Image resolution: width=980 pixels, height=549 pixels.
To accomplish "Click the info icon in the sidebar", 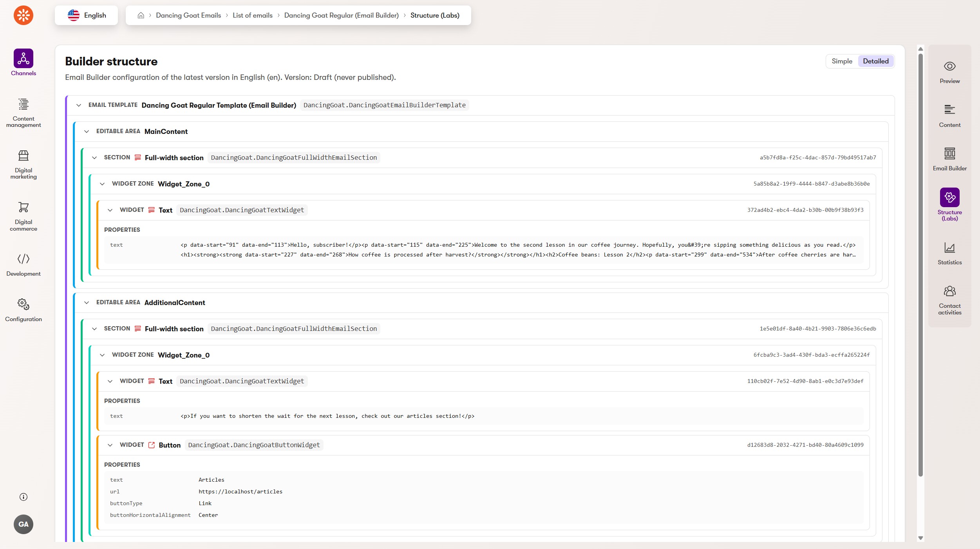I will tap(24, 497).
